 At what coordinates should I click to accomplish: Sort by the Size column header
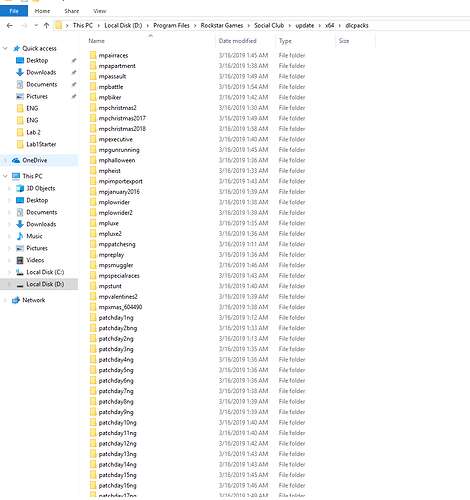[344, 41]
